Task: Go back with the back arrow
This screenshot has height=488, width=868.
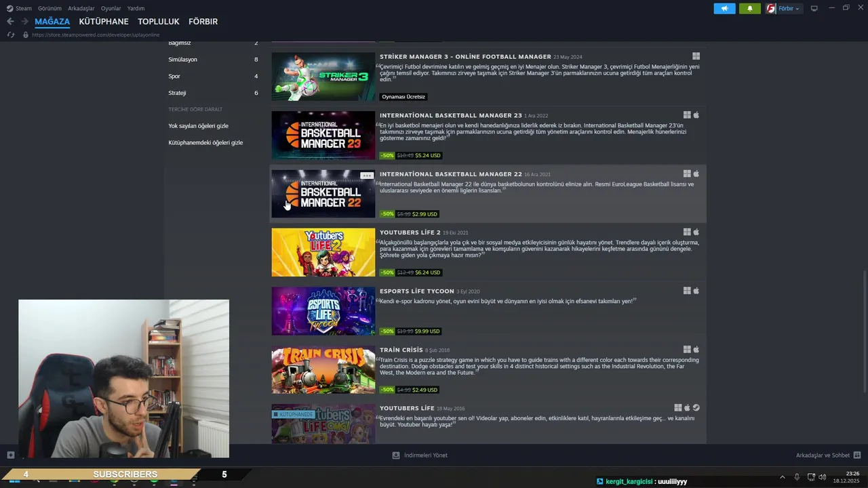Action: tap(10, 22)
